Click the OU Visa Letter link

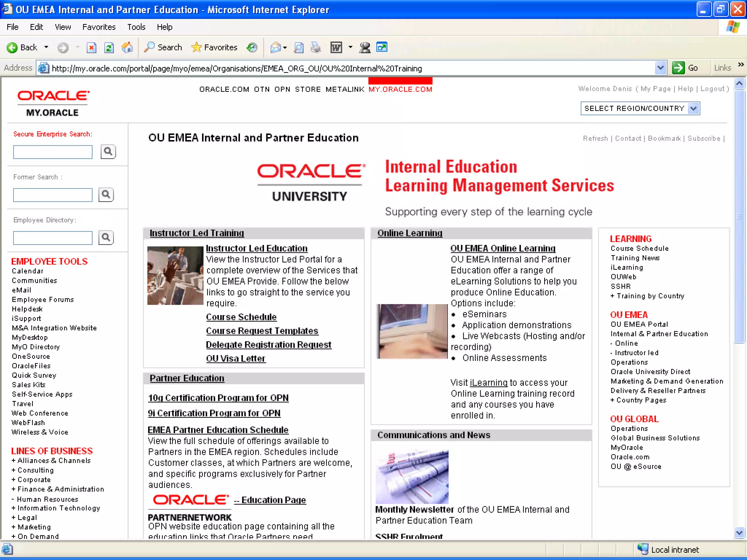tap(236, 358)
